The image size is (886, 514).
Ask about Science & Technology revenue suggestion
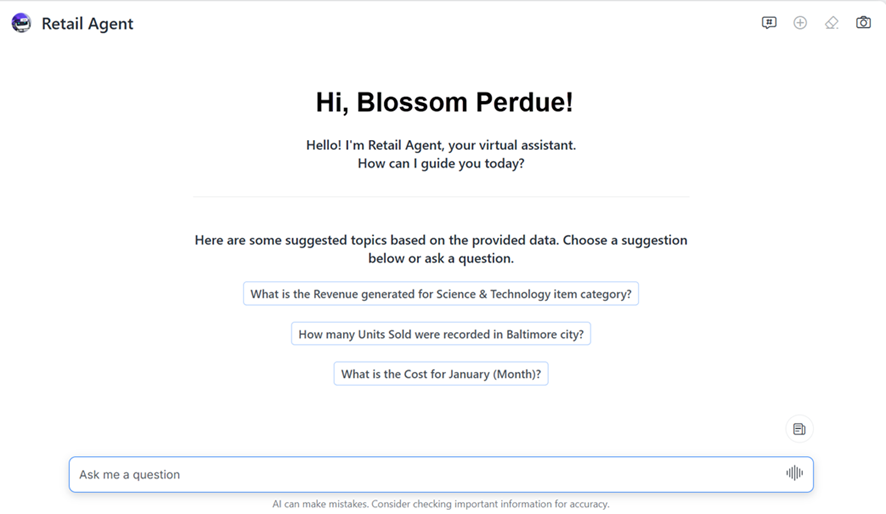click(441, 294)
